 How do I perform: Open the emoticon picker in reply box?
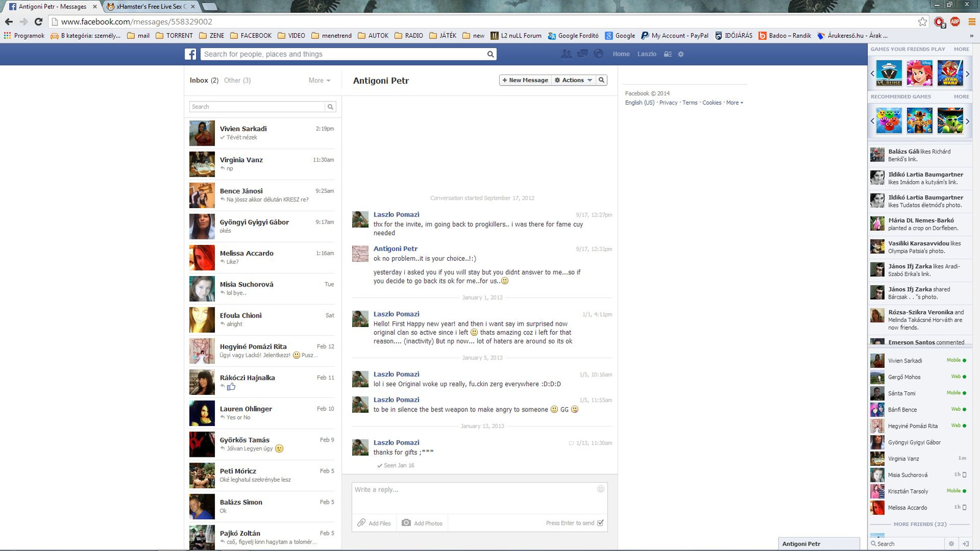pos(600,489)
